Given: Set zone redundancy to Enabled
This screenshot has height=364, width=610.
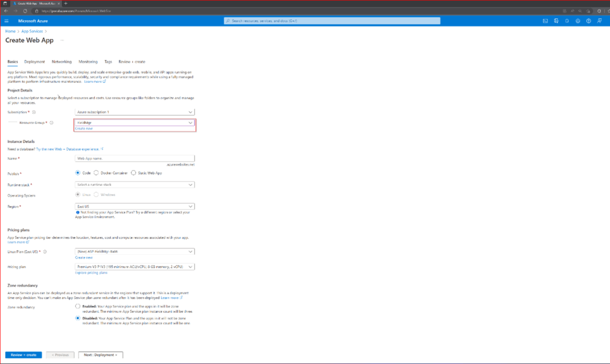Looking at the screenshot, I should 78,306.
